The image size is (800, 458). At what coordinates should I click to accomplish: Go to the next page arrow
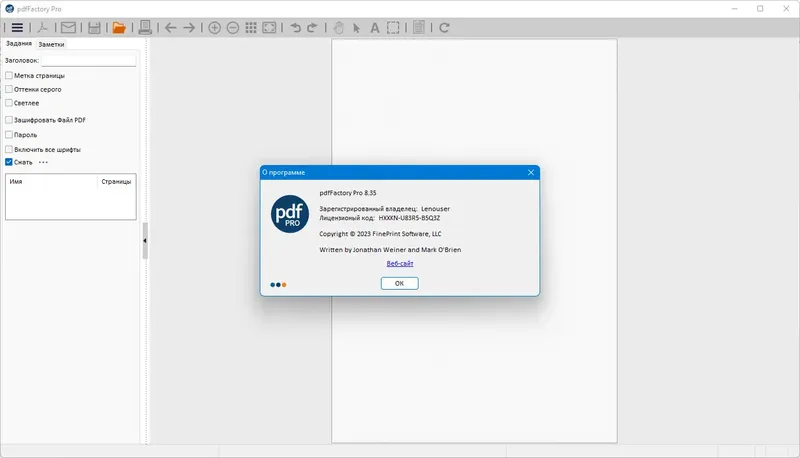pos(189,28)
